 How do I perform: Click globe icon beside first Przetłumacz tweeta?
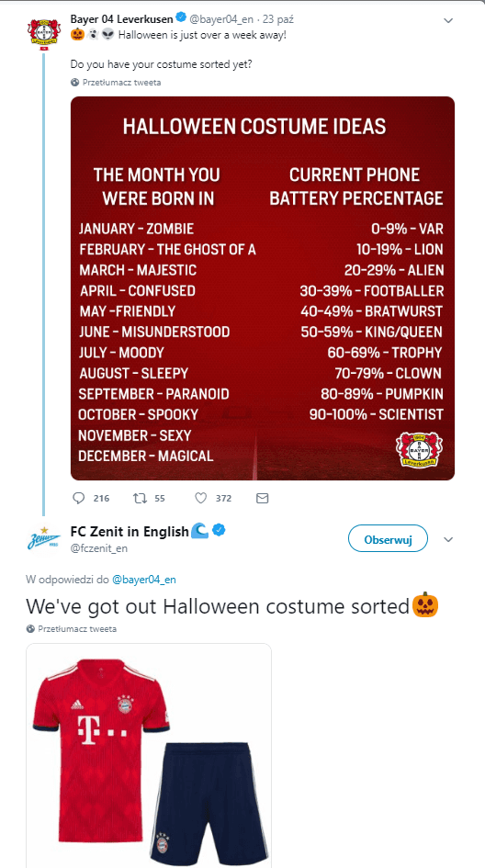pyautogui.click(x=75, y=83)
